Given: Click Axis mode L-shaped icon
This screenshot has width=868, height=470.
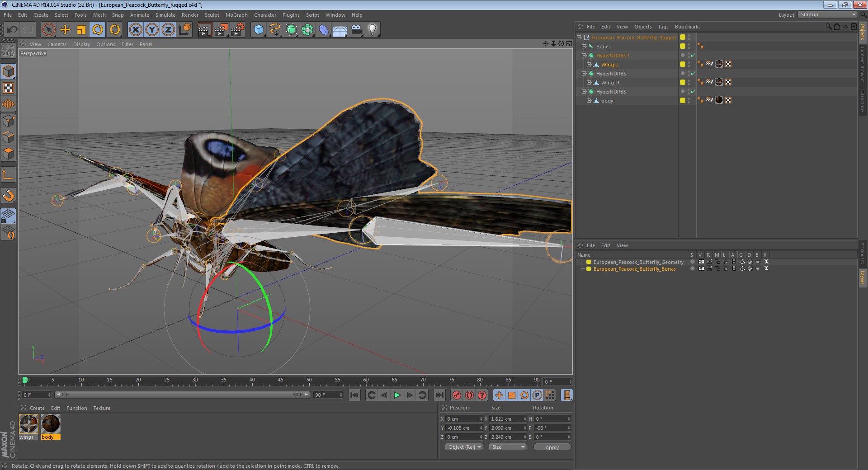Looking at the screenshot, I should point(8,175).
